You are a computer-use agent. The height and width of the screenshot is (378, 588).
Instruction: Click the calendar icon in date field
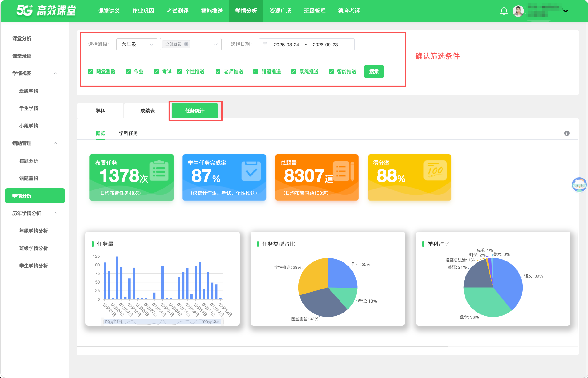265,45
